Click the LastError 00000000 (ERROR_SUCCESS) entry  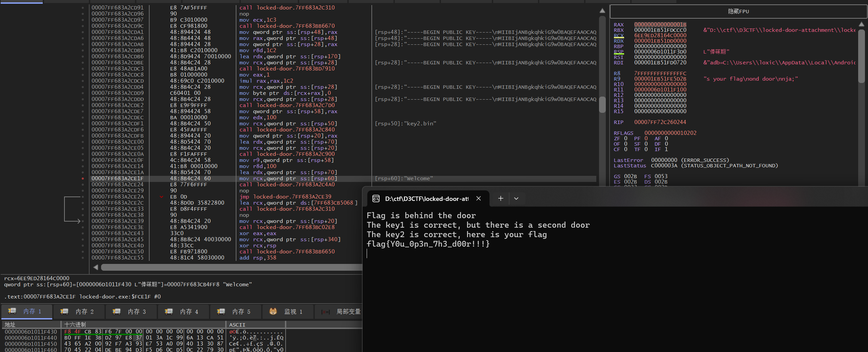coord(671,160)
